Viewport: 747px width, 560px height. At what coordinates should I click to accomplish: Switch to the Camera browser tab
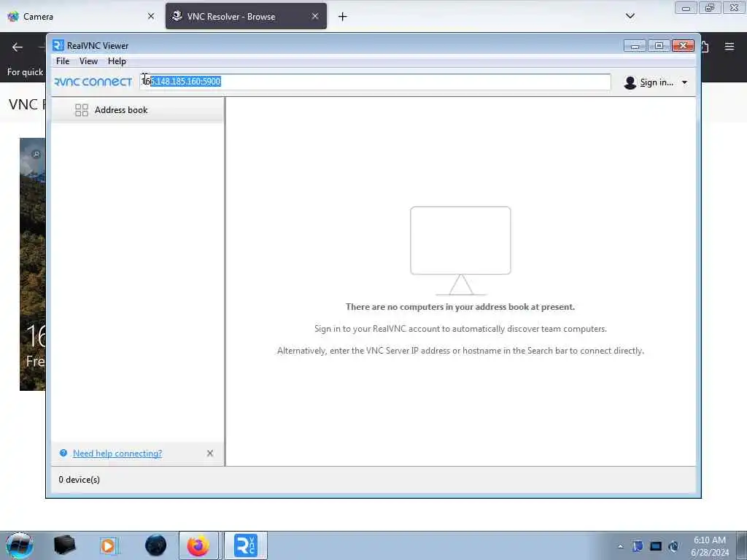[x=81, y=17]
